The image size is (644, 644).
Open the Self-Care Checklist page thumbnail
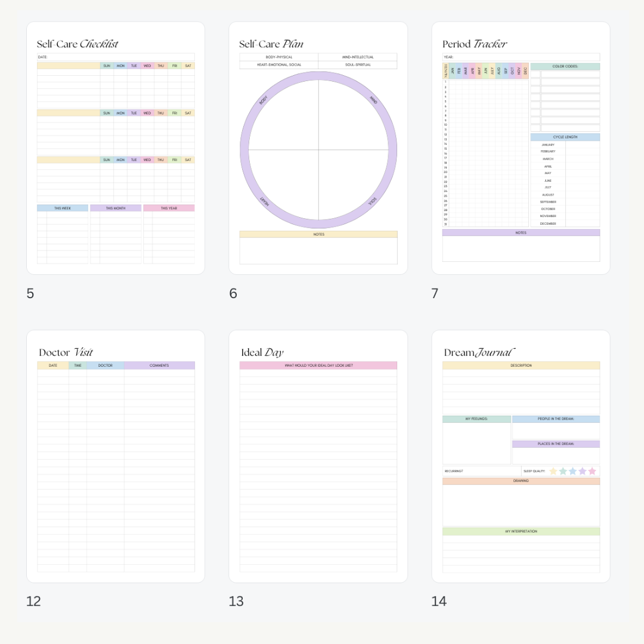pos(115,148)
